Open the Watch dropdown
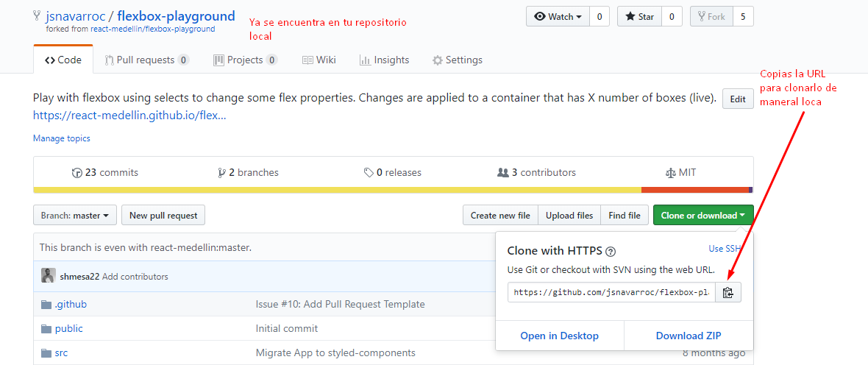This screenshot has width=868, height=365. pyautogui.click(x=558, y=17)
